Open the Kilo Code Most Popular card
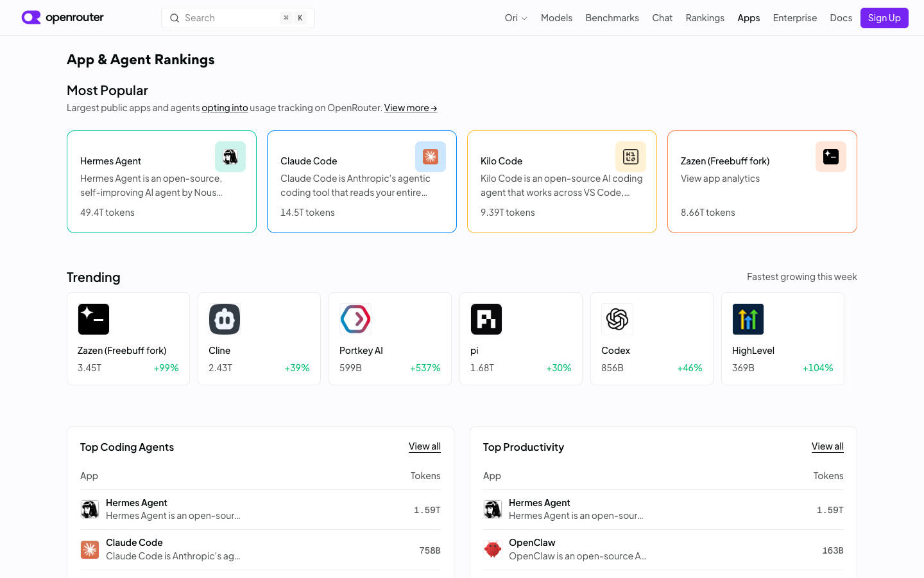Image resolution: width=924 pixels, height=578 pixels. (x=562, y=182)
